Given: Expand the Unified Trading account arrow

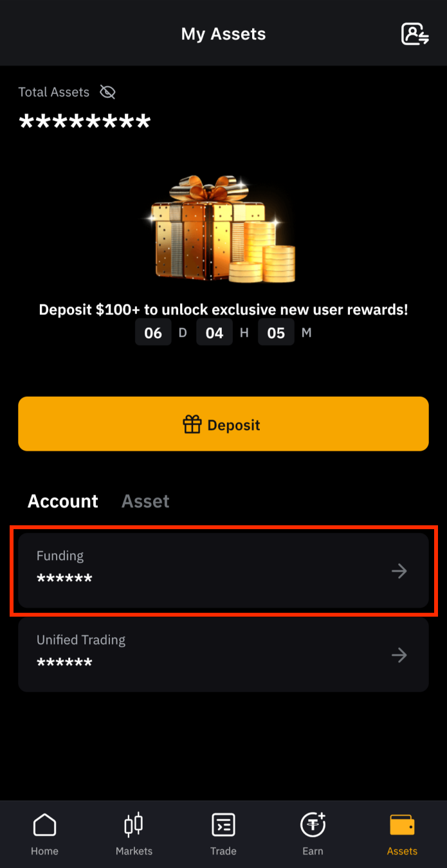Looking at the screenshot, I should click(399, 655).
